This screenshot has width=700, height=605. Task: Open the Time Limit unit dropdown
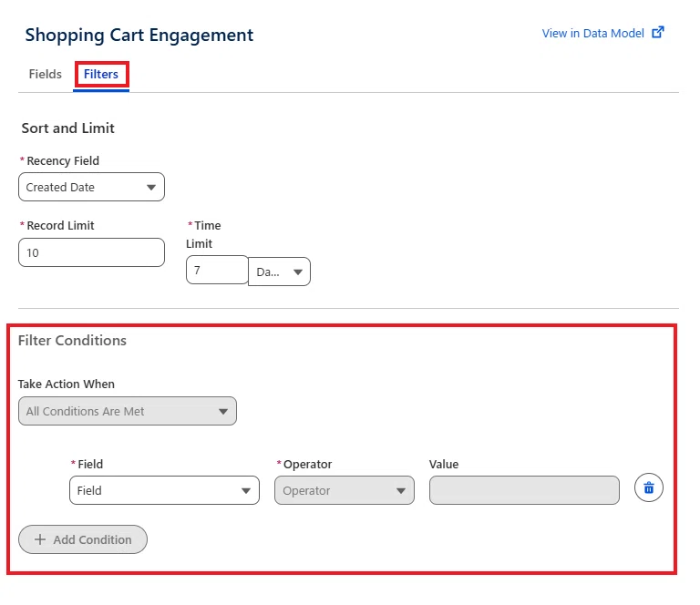pyautogui.click(x=280, y=272)
